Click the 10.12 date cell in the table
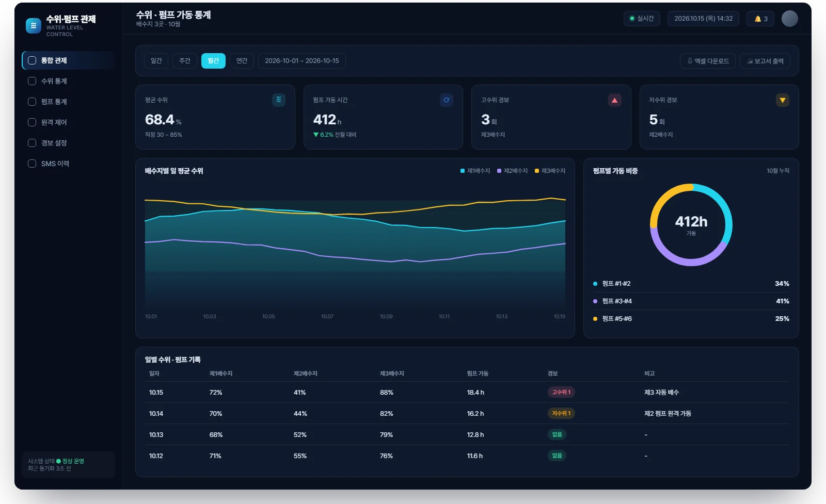Screen dimensions: 826x504 [156, 456]
